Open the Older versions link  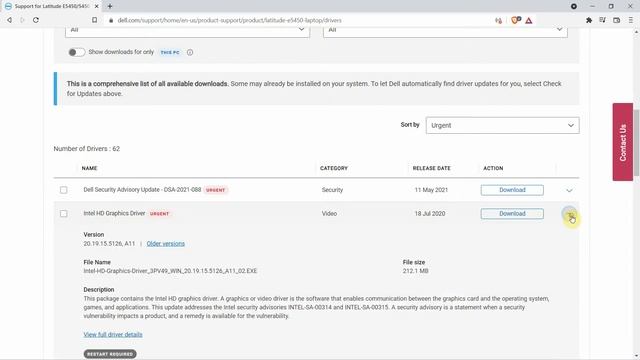(x=165, y=244)
